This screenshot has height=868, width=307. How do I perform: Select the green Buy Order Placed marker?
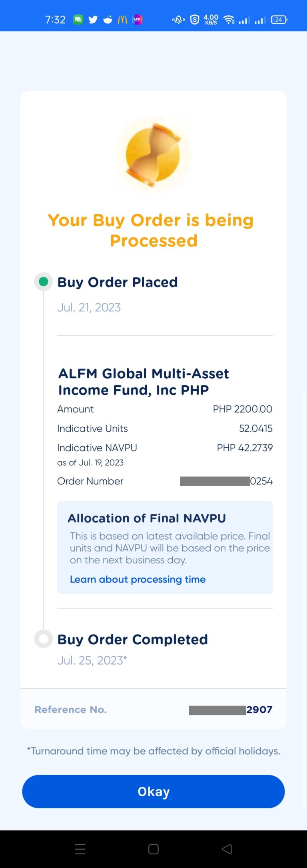(x=44, y=282)
